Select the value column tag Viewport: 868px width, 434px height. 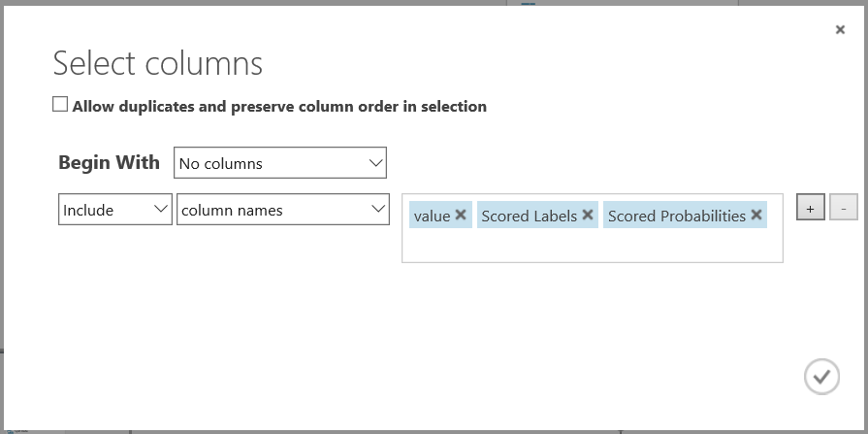[x=432, y=216]
